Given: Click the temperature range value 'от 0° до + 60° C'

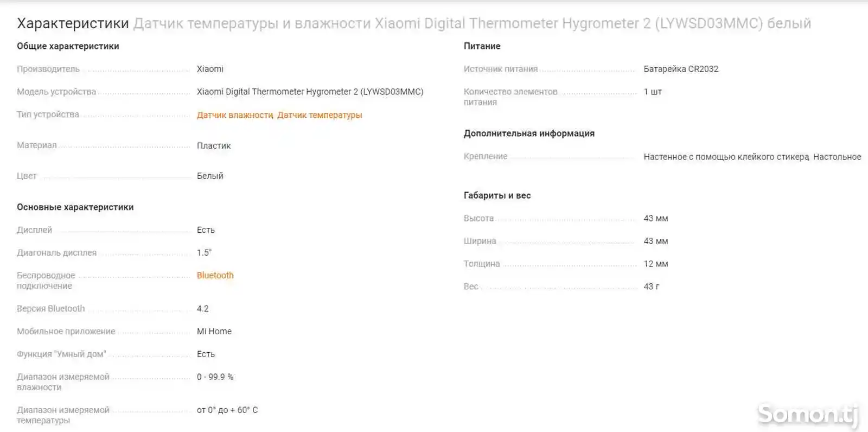Looking at the screenshot, I should [227, 410].
